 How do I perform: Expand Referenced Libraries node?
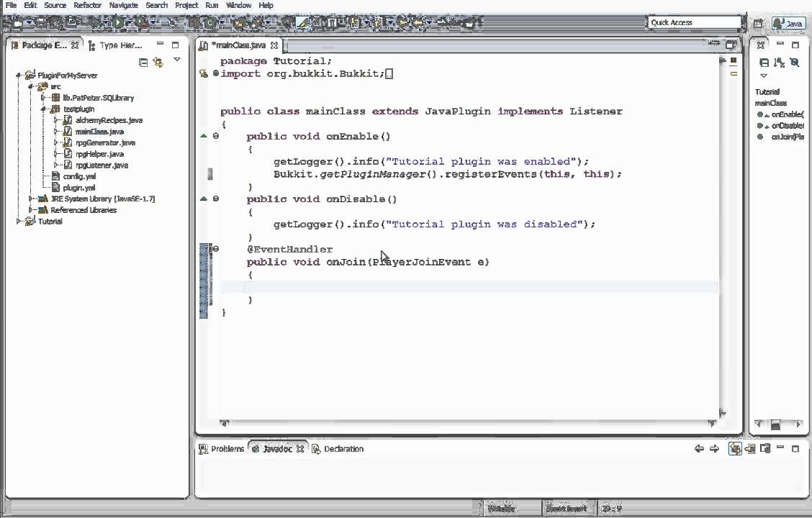click(x=30, y=210)
